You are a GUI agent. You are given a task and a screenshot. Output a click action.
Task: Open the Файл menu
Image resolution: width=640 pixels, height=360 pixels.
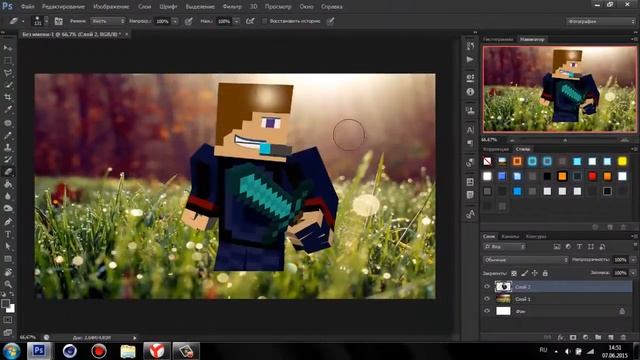coord(27,7)
